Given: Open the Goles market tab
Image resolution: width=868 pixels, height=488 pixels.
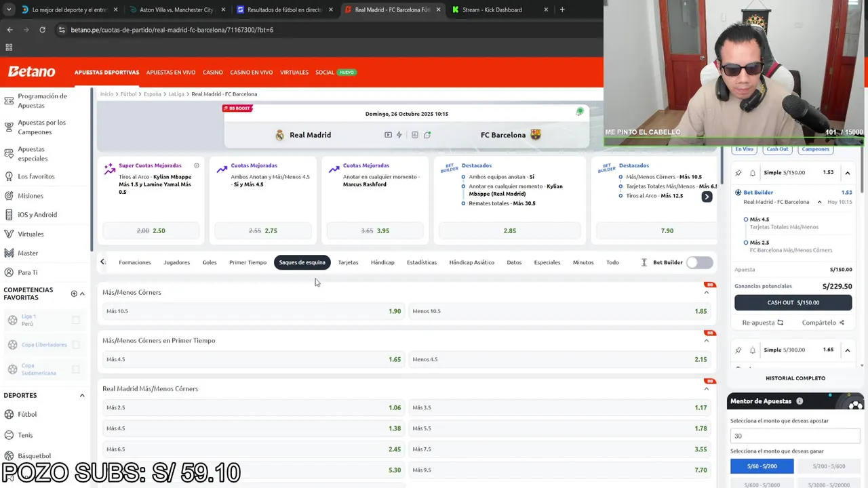Looking at the screenshot, I should coord(210,262).
